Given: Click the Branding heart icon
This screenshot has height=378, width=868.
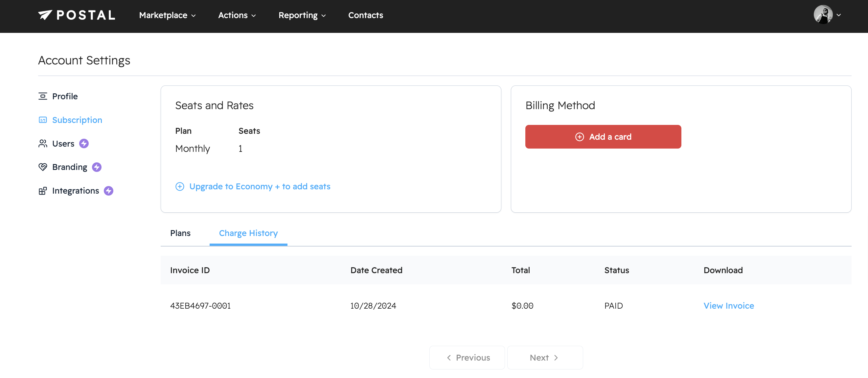Looking at the screenshot, I should (43, 167).
